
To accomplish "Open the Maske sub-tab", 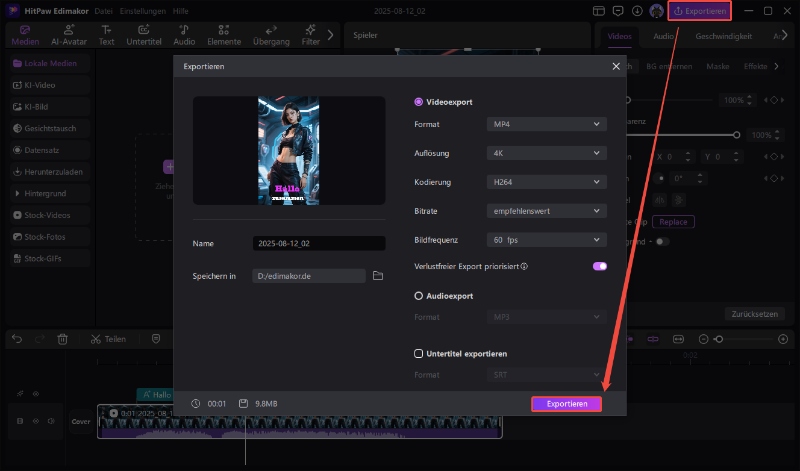I will pos(717,66).
